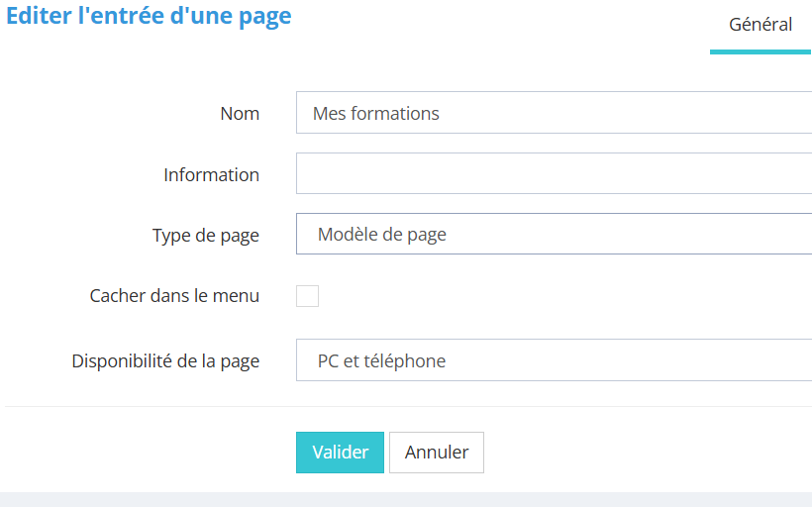Screen dimensions: 812x507
Task: Select the Type de page label
Action: [205, 236]
